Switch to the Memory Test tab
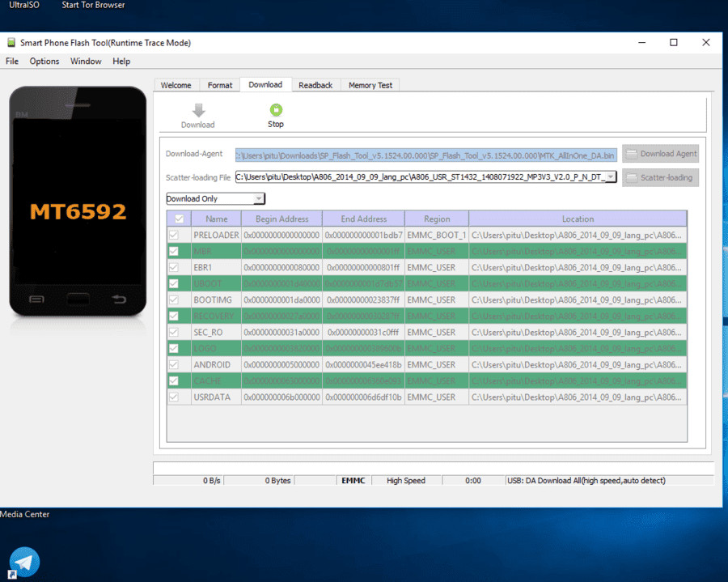 coord(370,86)
